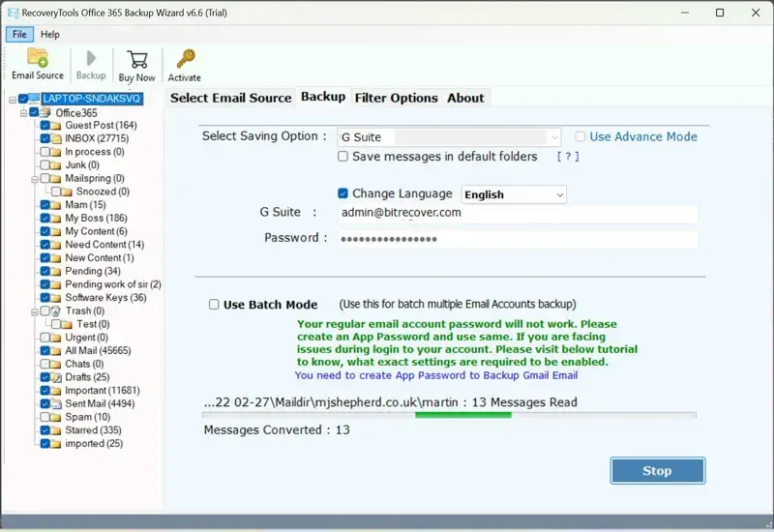The height and width of the screenshot is (532, 774).
Task: Click the Software Keys folder icon
Action: point(56,298)
